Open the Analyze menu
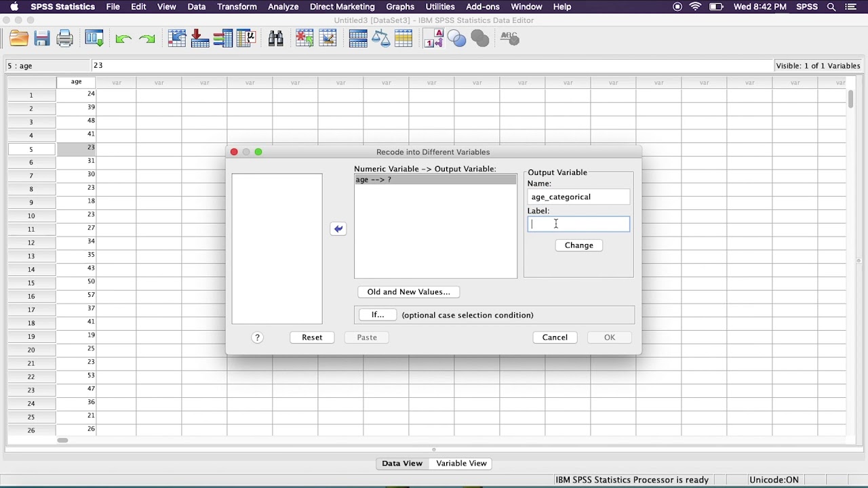Viewport: 868px width, 488px height. coord(283,7)
